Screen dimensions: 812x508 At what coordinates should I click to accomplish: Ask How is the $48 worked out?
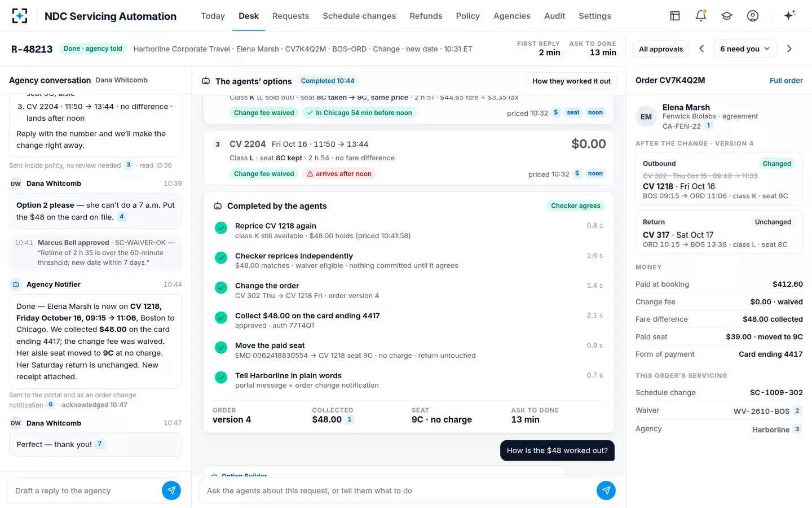click(x=557, y=450)
